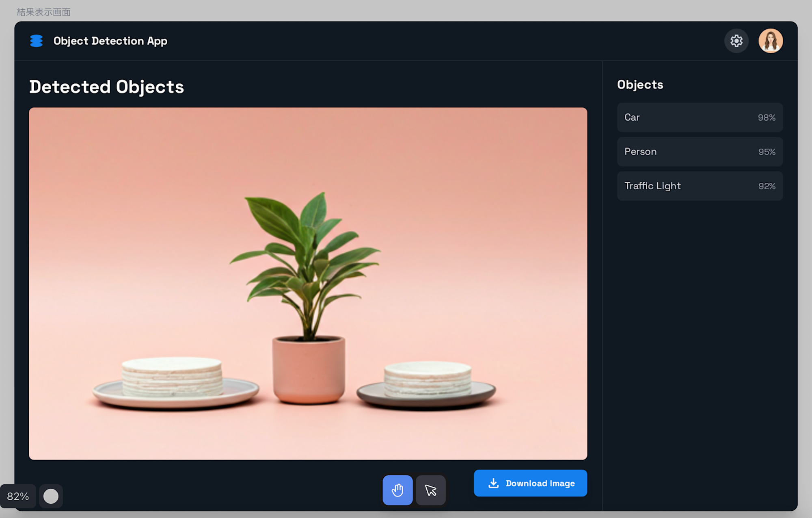
Task: Select the 結果表示画面 frame label
Action: pos(44,12)
